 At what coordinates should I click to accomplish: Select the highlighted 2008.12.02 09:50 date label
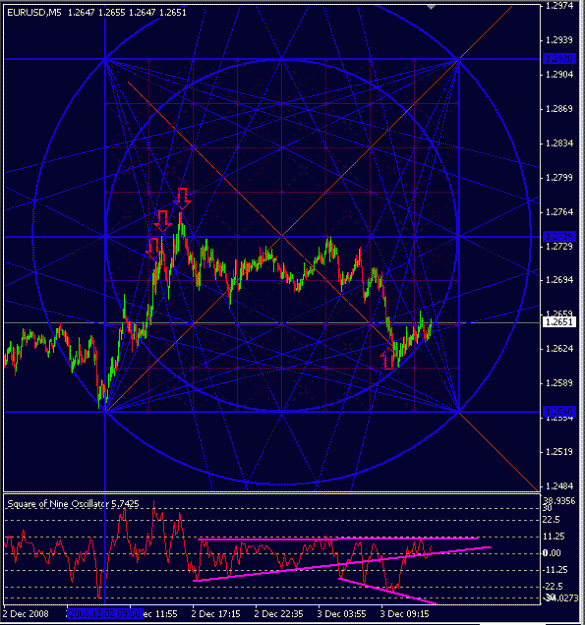(x=105, y=613)
